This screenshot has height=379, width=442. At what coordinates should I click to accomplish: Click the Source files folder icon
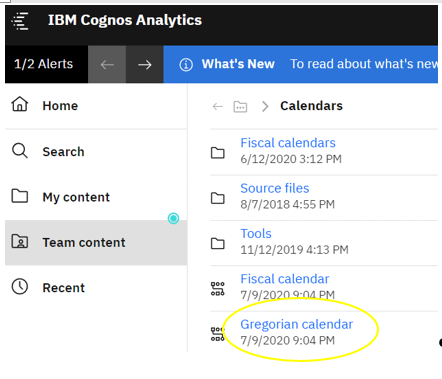218,198
